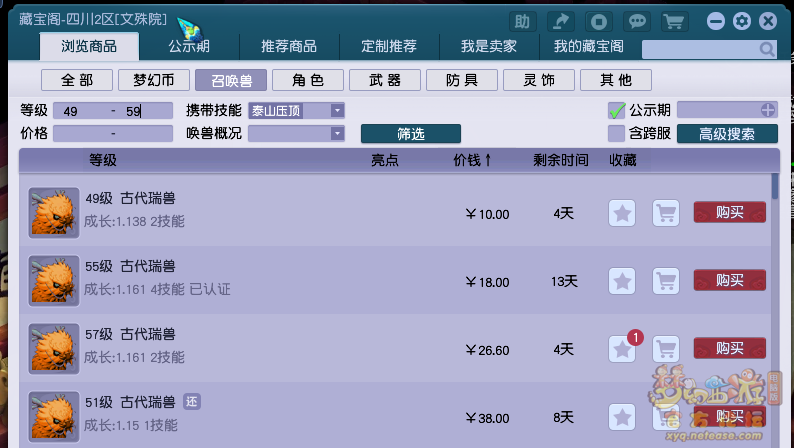This screenshot has width=794, height=448.
Task: Click the share arrow icon
Action: pos(561,21)
